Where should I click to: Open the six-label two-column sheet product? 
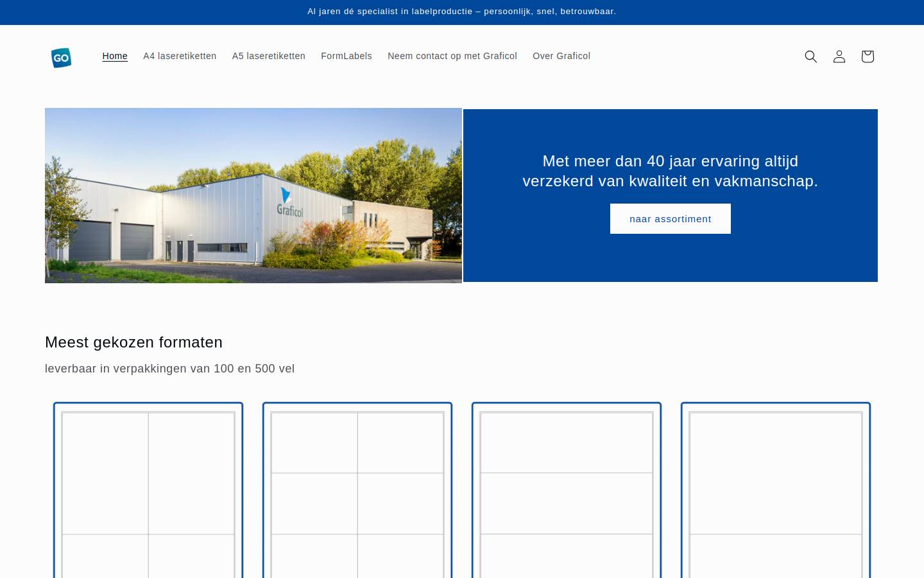[357, 491]
